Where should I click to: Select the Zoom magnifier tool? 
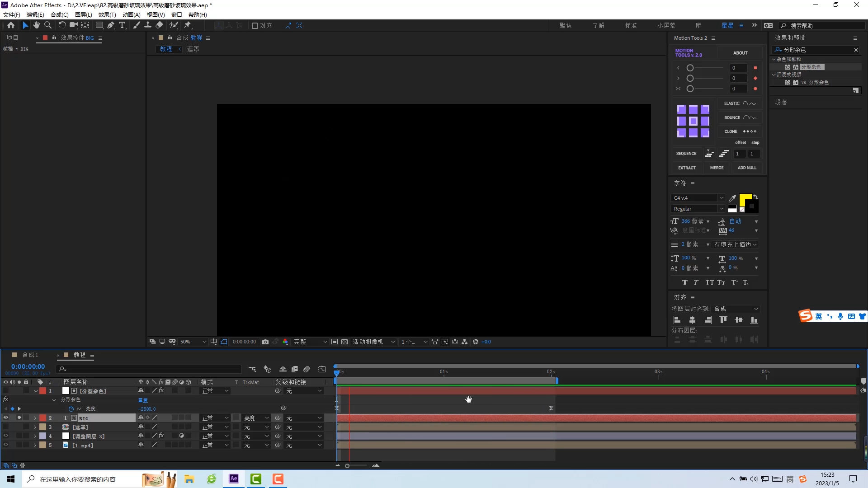(x=48, y=25)
